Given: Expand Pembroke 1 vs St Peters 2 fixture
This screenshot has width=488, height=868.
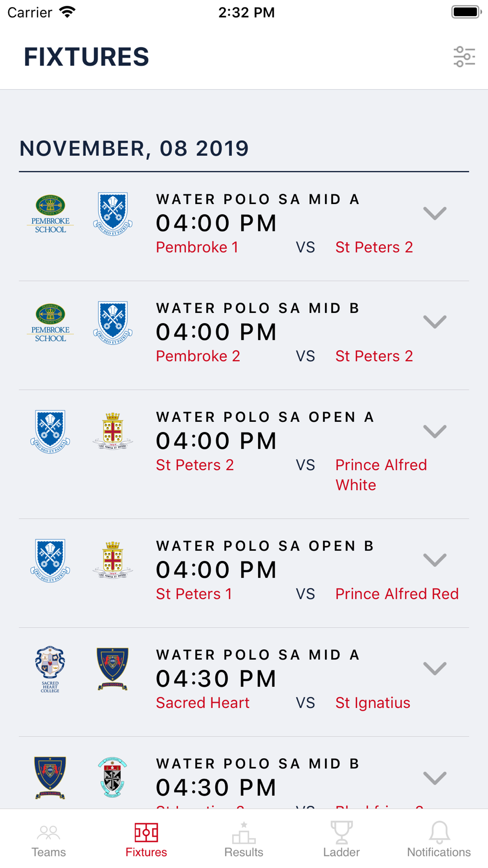Looking at the screenshot, I should (x=435, y=213).
